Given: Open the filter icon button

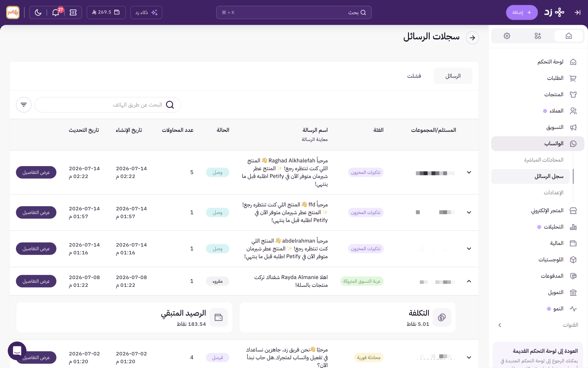Looking at the screenshot, I should click(x=24, y=105).
